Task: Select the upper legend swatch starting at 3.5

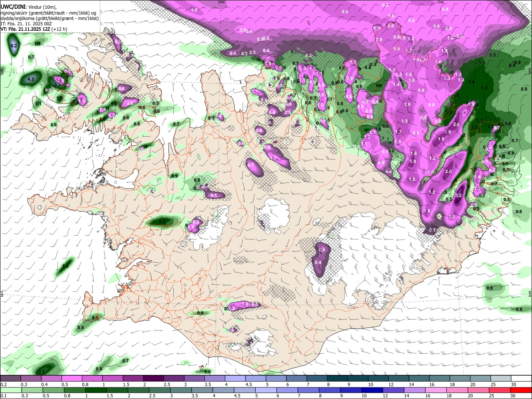Action: [x=214, y=379]
